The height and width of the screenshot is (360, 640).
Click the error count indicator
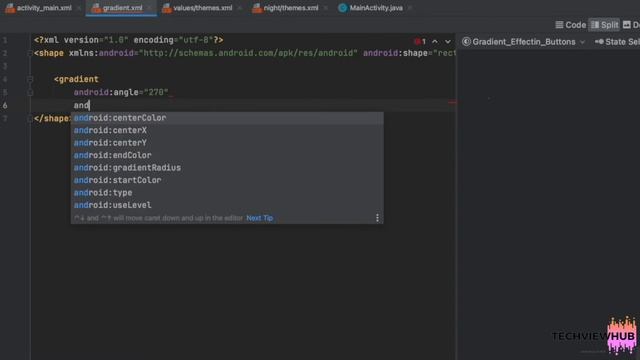click(420, 42)
